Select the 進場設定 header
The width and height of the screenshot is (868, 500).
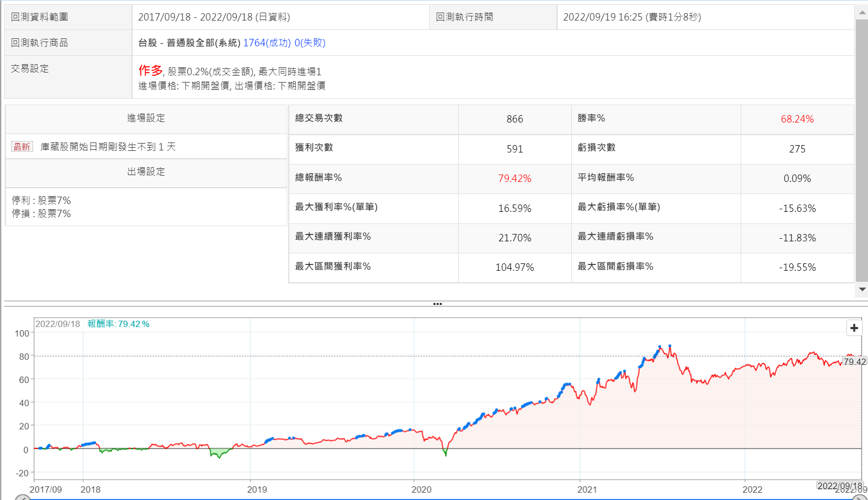146,118
